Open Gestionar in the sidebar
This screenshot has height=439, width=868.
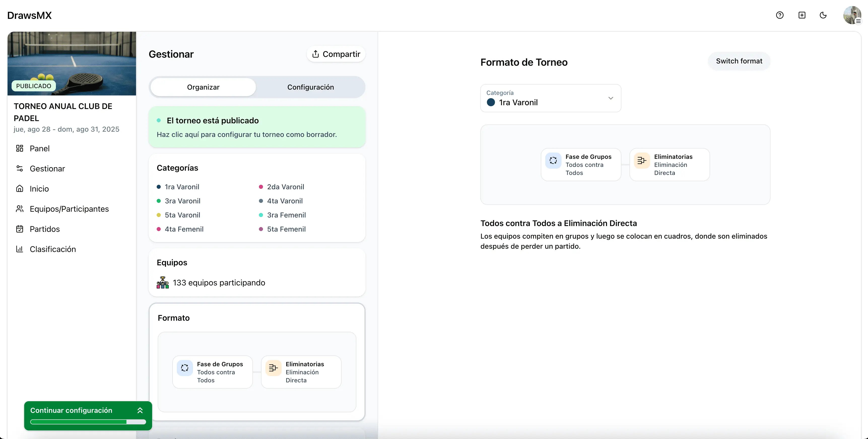pos(47,168)
